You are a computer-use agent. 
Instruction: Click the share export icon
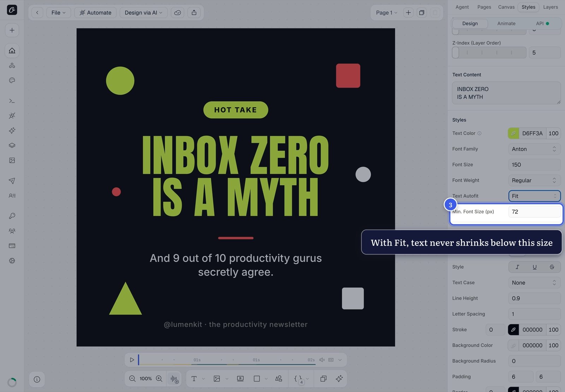[194, 13]
